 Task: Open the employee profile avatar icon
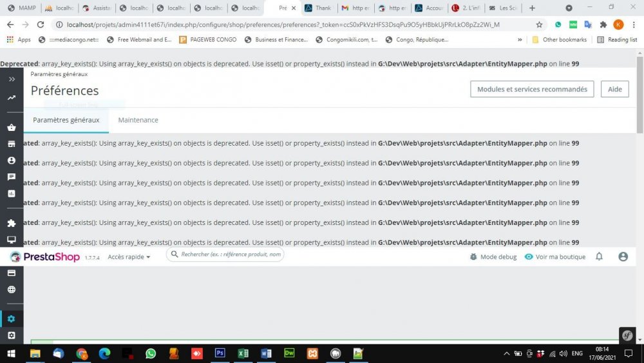coord(623,257)
